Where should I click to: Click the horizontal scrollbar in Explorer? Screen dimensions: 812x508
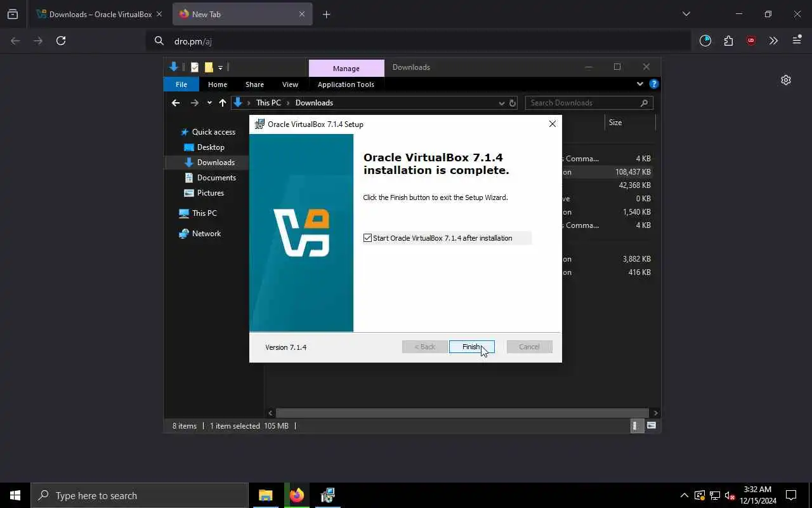pos(462,413)
